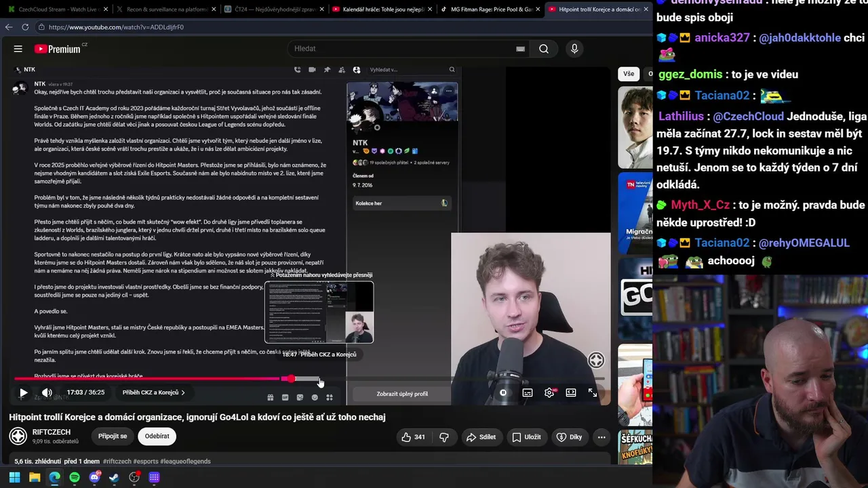Open the YouTube guide hamburger menu
The width and height of the screenshot is (868, 488).
pyautogui.click(x=18, y=49)
